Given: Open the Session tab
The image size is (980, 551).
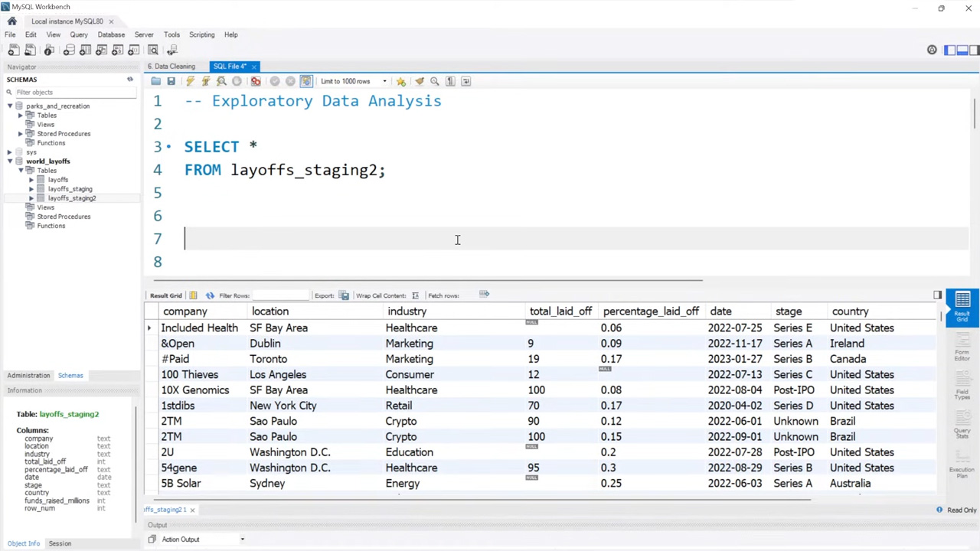Looking at the screenshot, I should click(60, 543).
